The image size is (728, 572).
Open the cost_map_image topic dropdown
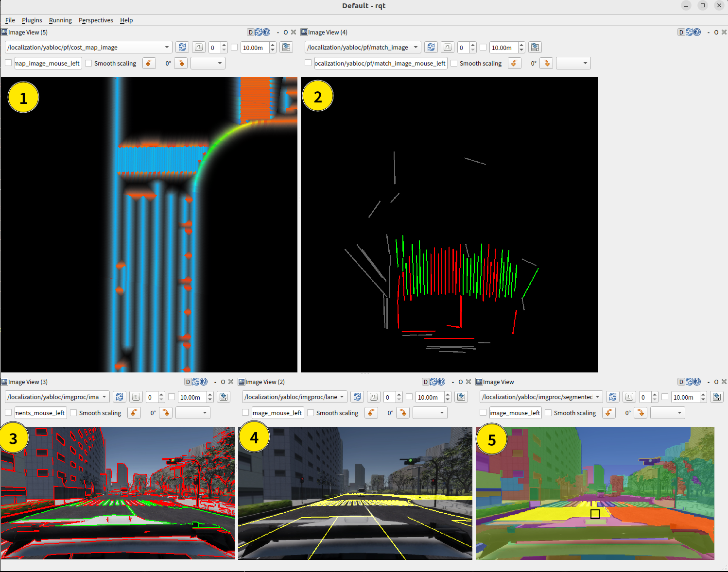167,47
